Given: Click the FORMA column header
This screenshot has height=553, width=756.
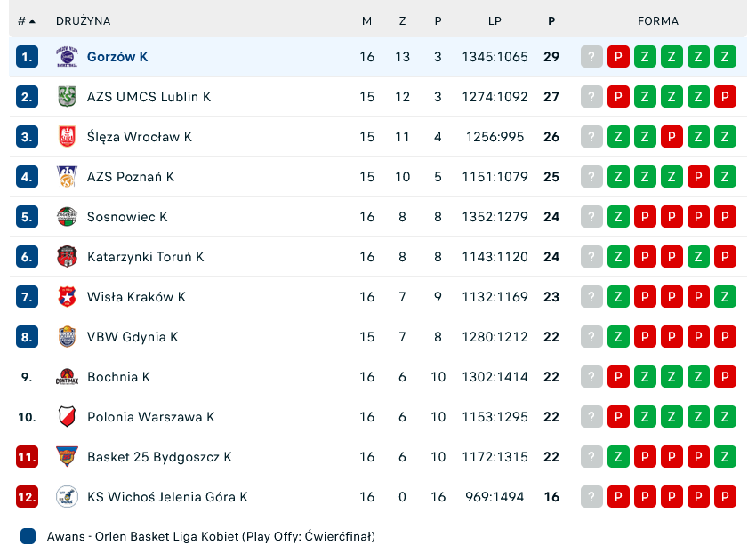Looking at the screenshot, I should [x=657, y=20].
